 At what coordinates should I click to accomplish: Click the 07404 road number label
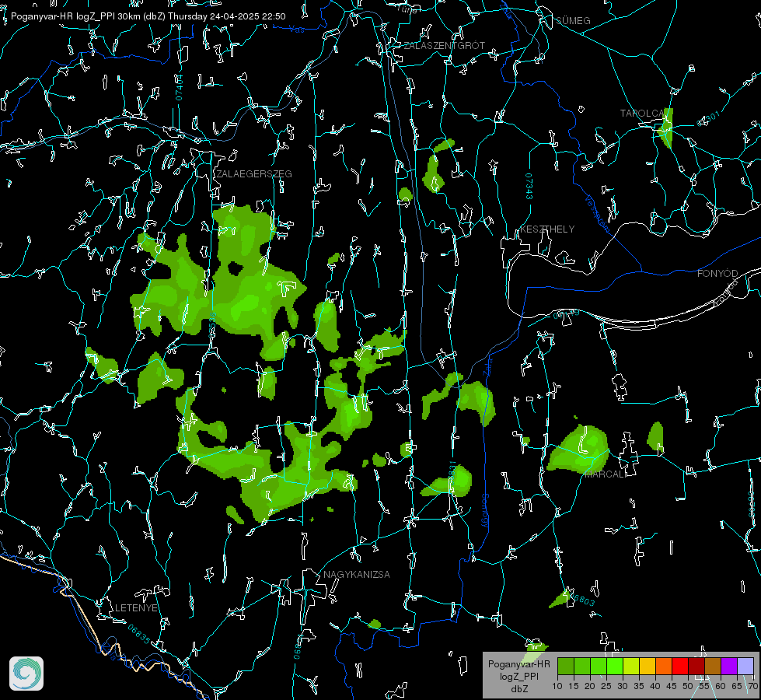tap(180, 88)
